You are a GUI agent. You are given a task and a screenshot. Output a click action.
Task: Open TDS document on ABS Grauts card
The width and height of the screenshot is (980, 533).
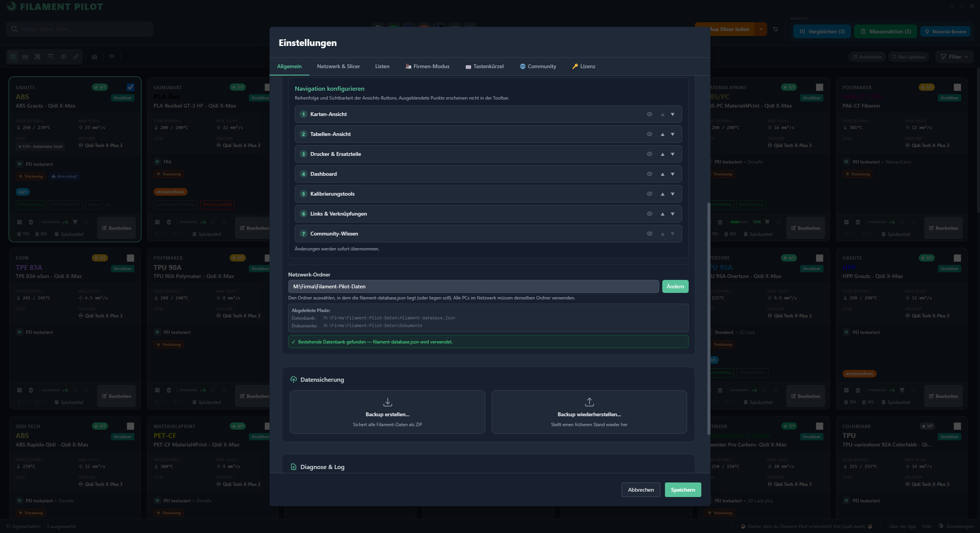(23, 234)
